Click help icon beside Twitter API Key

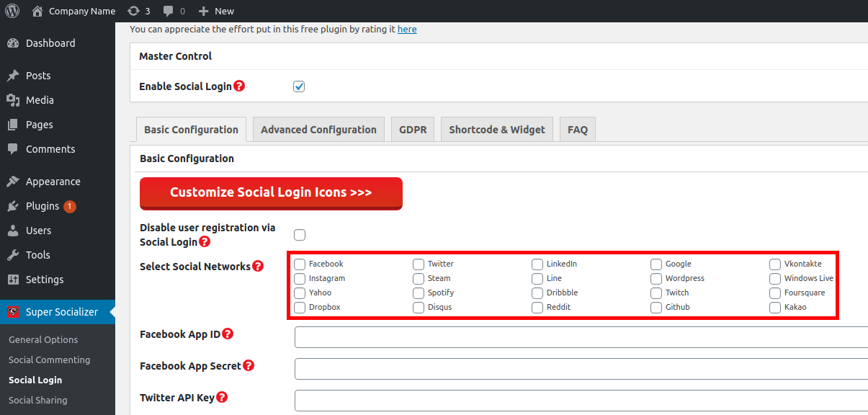(222, 397)
